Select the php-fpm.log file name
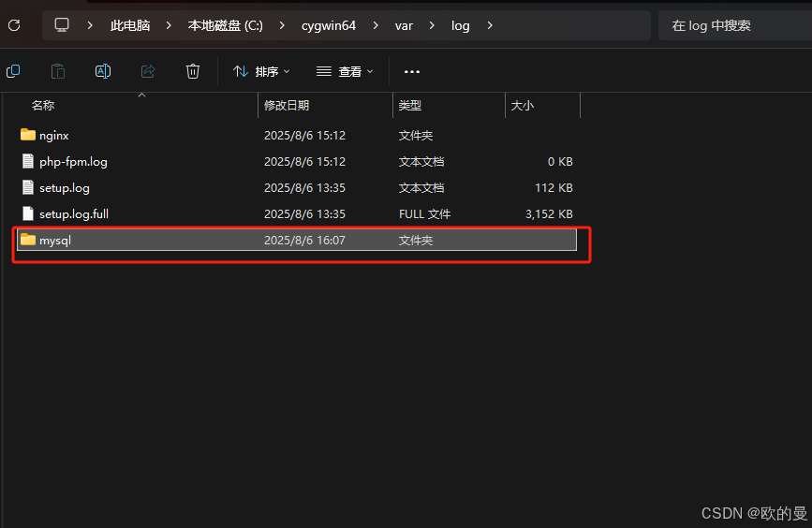812x528 pixels. tap(74, 162)
